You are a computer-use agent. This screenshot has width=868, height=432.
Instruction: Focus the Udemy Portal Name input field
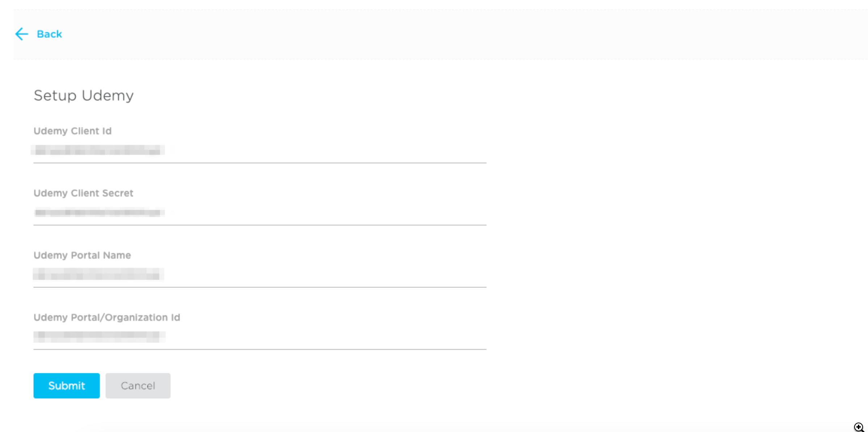pyautogui.click(x=260, y=275)
